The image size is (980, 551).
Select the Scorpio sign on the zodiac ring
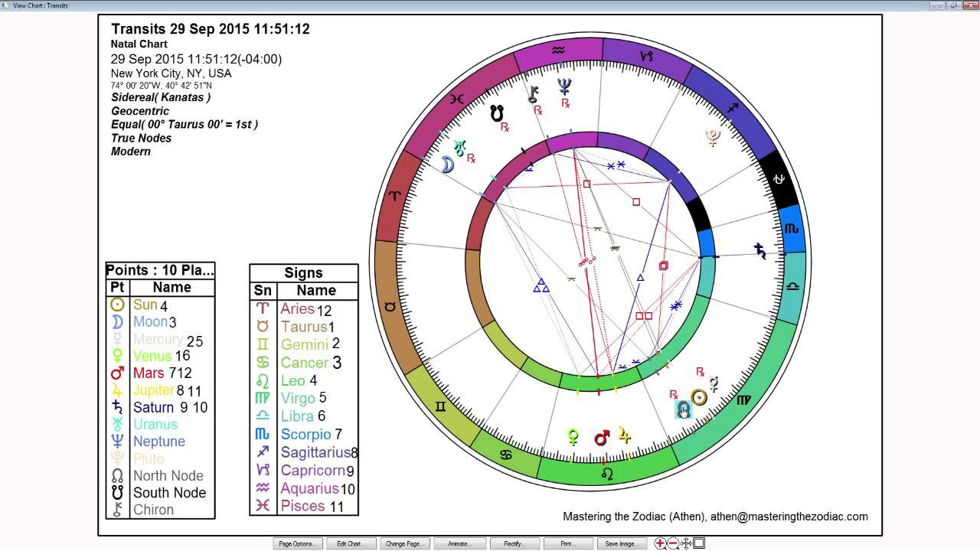791,228
